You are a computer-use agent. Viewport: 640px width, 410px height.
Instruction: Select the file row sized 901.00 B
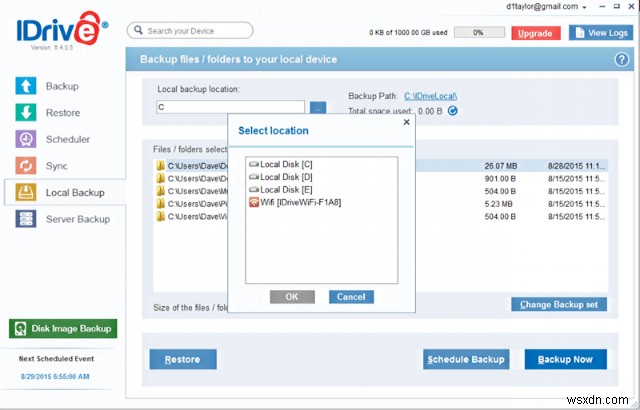click(381, 178)
